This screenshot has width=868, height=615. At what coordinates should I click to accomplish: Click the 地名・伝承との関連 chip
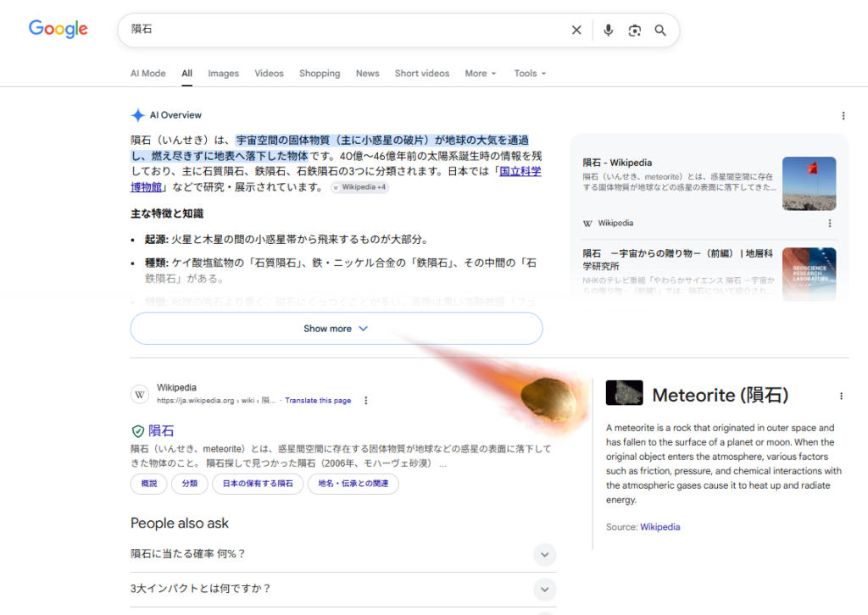tap(353, 484)
